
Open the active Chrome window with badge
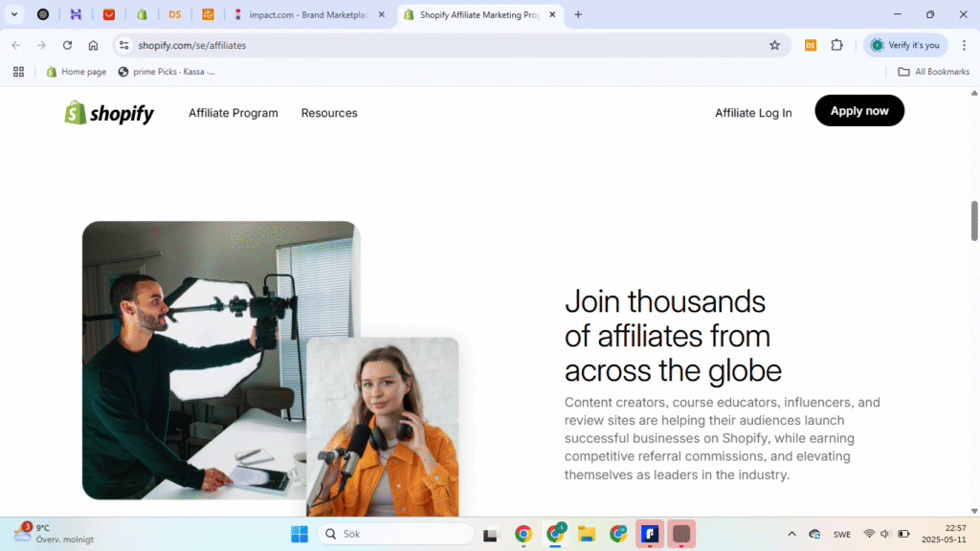click(555, 534)
